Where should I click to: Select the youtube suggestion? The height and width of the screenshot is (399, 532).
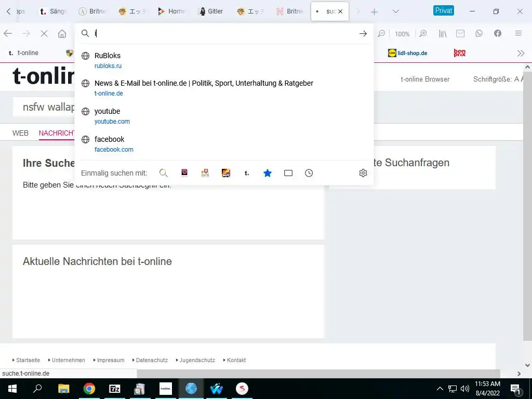224,116
